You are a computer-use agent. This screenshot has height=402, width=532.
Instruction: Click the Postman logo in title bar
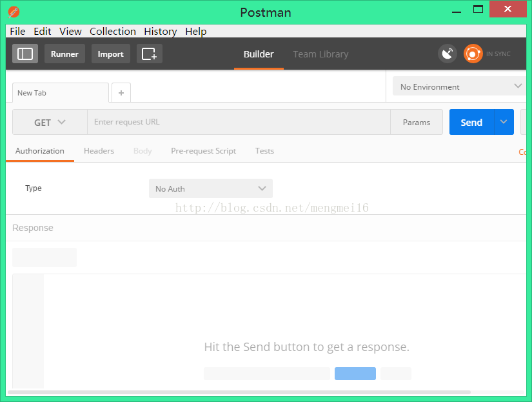coord(14,12)
